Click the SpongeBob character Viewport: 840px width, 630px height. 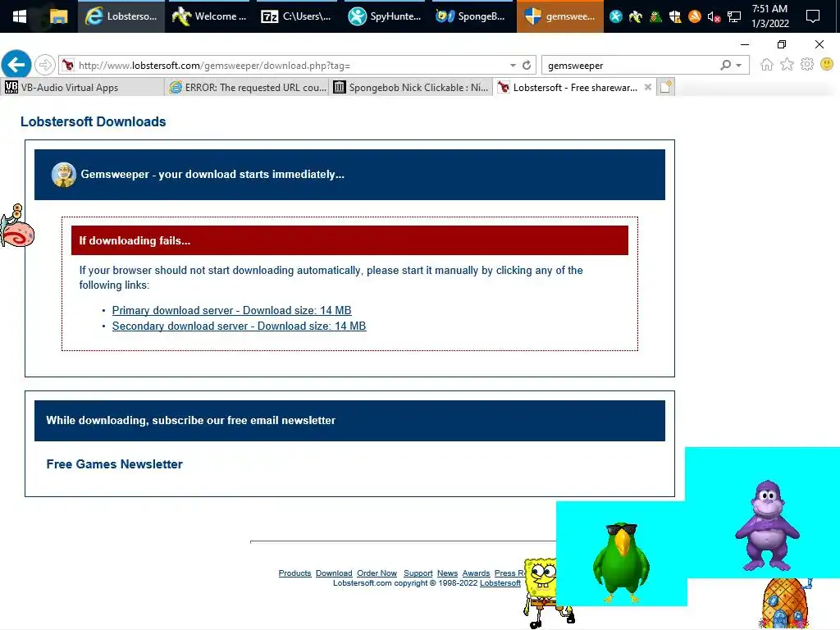541,592
